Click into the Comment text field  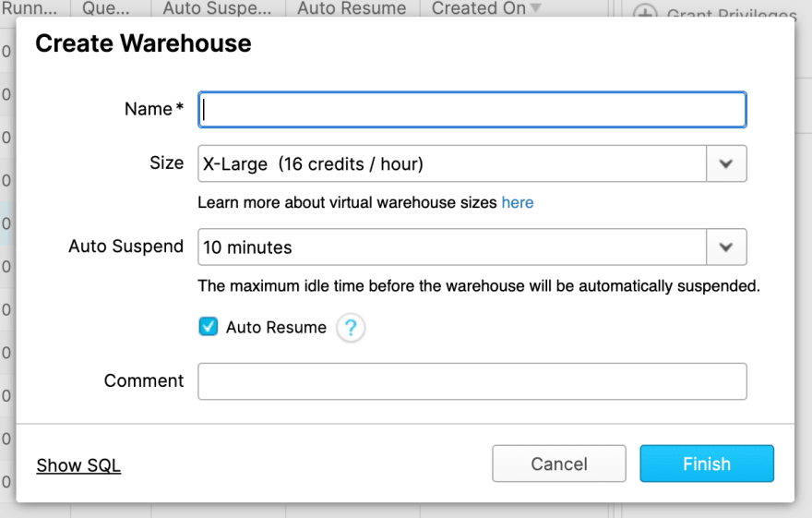pos(472,381)
